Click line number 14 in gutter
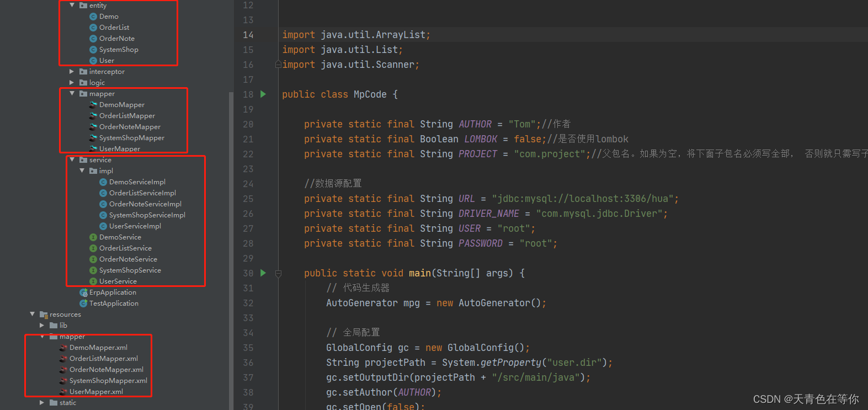868x410 pixels. point(248,35)
